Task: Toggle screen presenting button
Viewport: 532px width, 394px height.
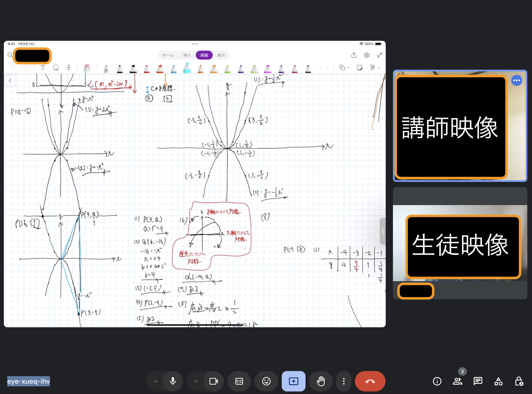Action: (293, 381)
